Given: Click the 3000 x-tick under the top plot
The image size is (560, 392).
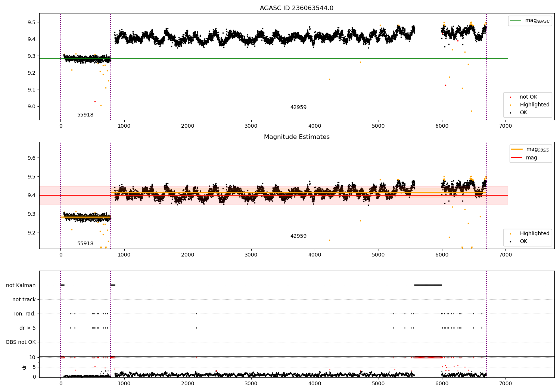Looking at the screenshot, I should (251, 126).
